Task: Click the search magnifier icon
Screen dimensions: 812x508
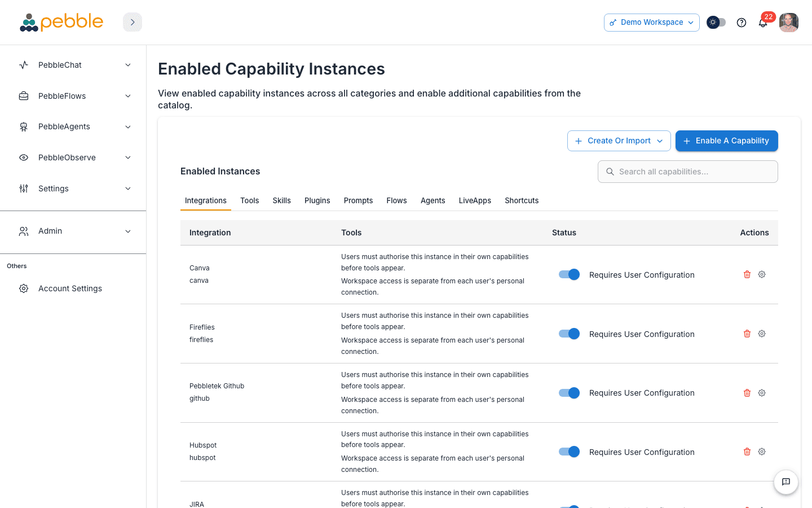Action: point(610,172)
